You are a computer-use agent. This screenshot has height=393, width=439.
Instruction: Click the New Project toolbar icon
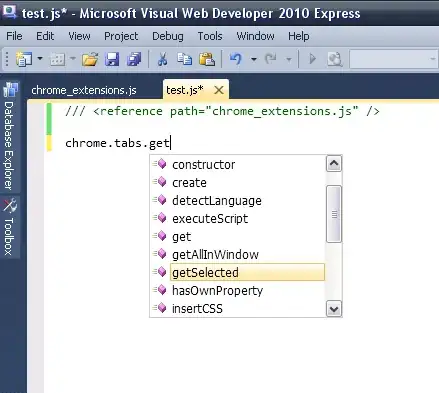[x=24, y=59]
